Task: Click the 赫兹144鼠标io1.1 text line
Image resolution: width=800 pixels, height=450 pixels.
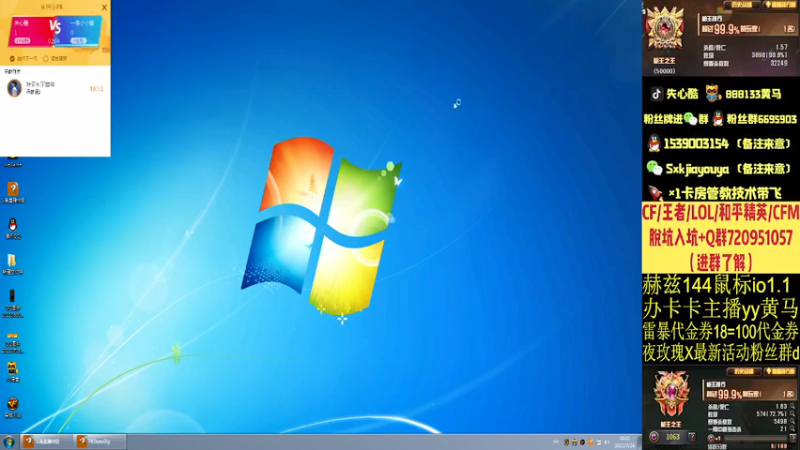Action: (x=716, y=285)
